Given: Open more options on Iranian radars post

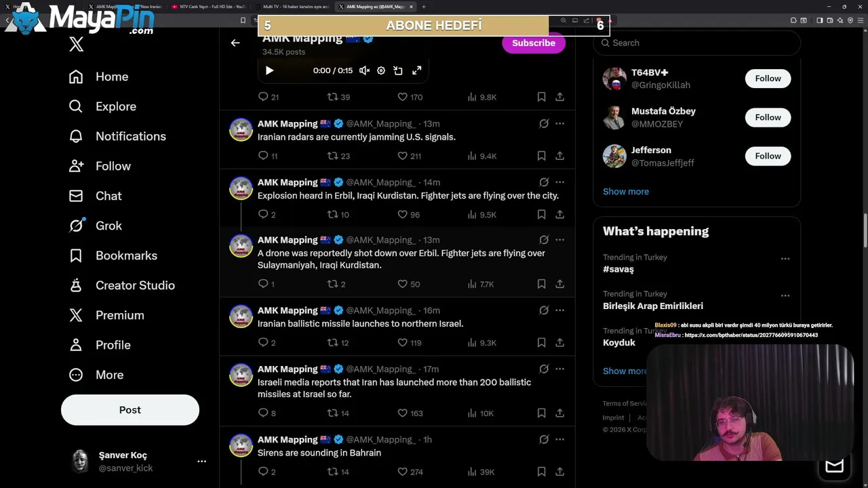Looking at the screenshot, I should tap(559, 123).
